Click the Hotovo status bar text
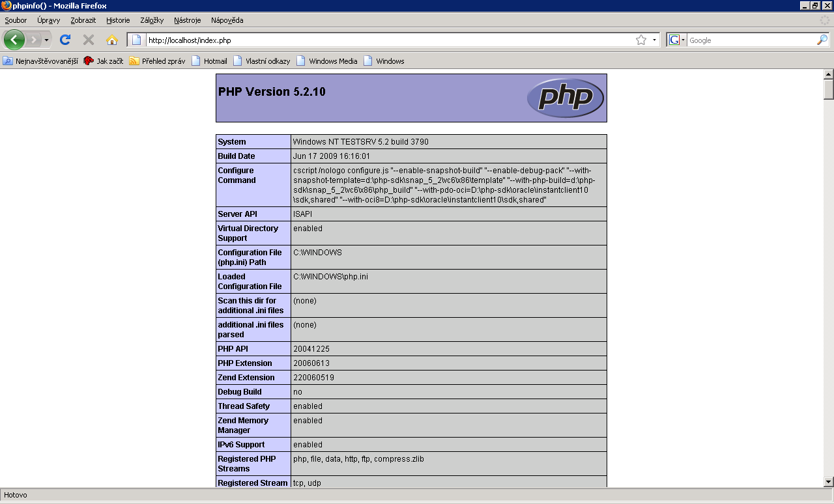This screenshot has width=834, height=504. click(16, 495)
